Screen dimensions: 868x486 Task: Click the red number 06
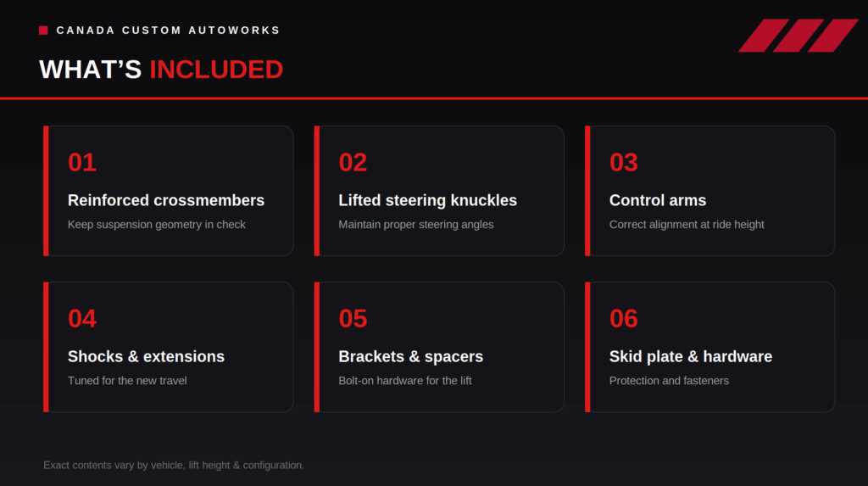tap(623, 319)
